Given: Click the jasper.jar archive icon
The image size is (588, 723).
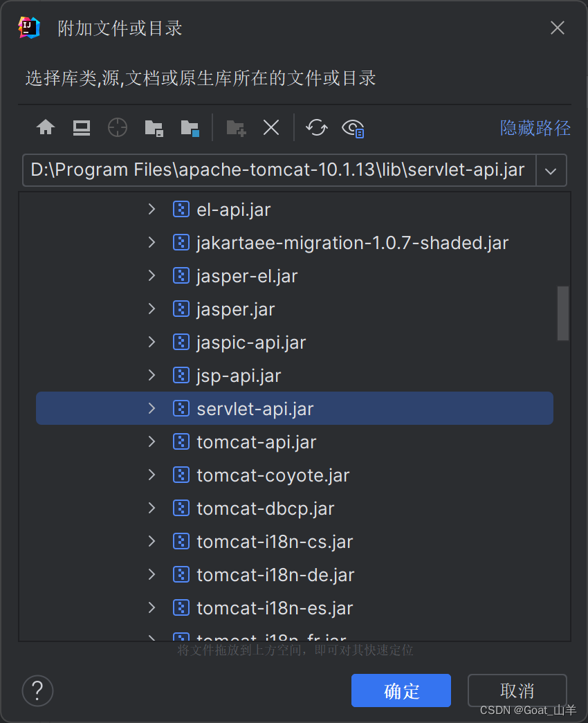Looking at the screenshot, I should tap(181, 309).
